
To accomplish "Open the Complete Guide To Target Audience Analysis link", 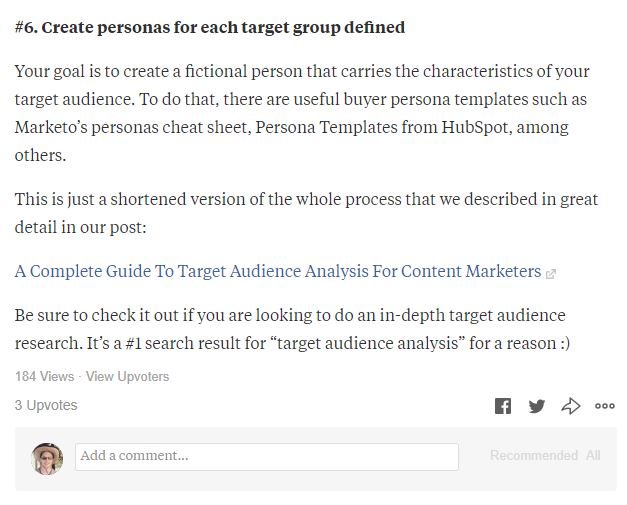I will 277,271.
